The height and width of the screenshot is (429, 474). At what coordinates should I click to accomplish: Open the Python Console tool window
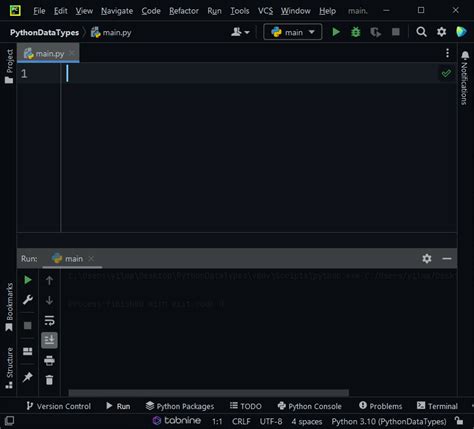[310, 406]
